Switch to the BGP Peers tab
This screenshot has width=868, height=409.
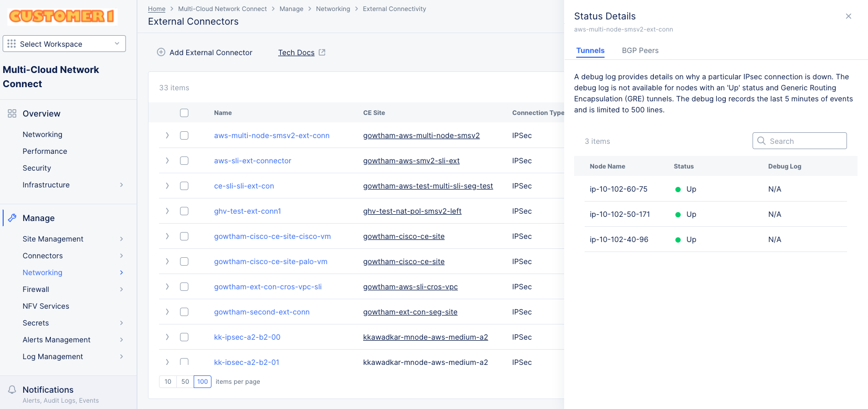(640, 50)
